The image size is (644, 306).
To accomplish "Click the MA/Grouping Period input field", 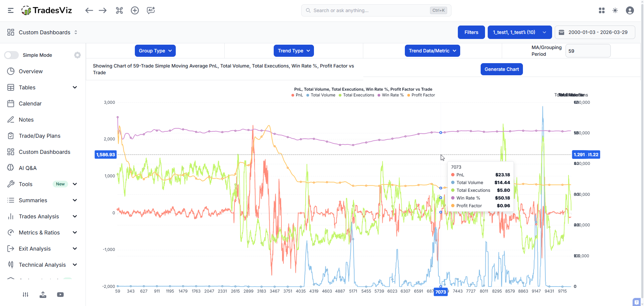I will coord(588,51).
